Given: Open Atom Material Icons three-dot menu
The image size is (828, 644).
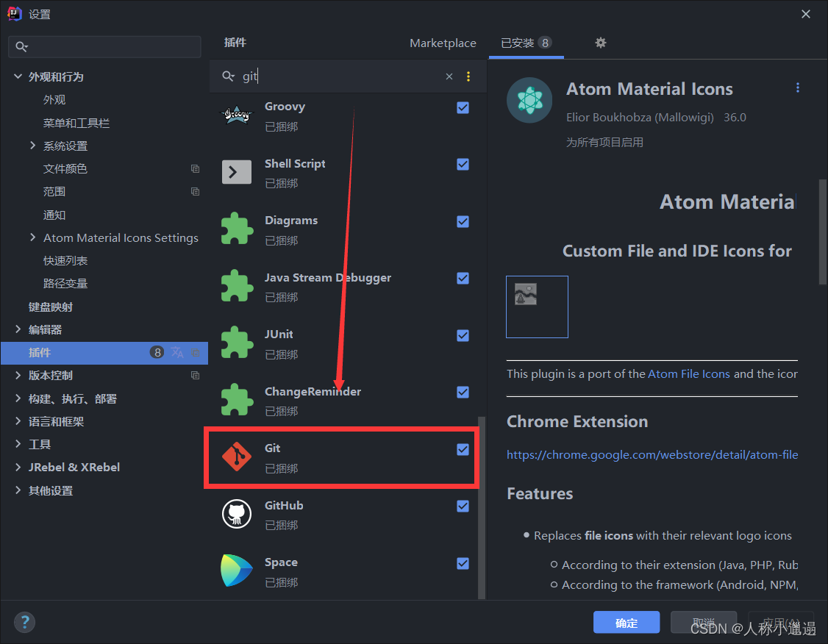Looking at the screenshot, I should (x=797, y=88).
